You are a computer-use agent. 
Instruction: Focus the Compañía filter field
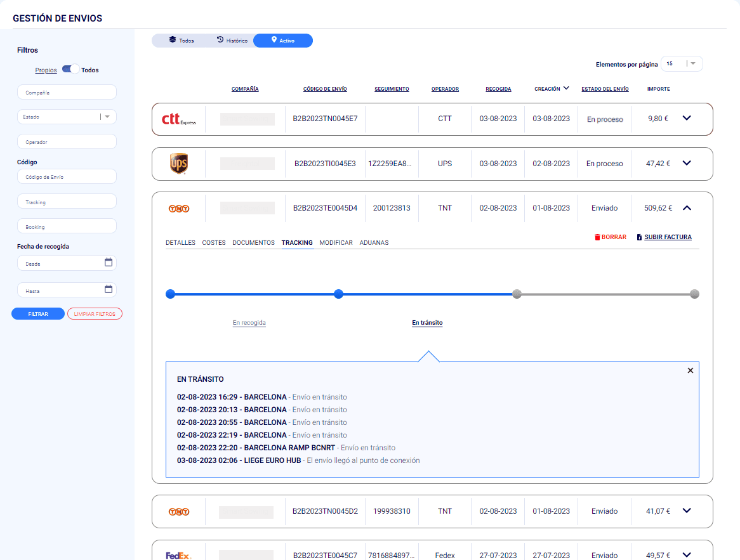click(67, 92)
